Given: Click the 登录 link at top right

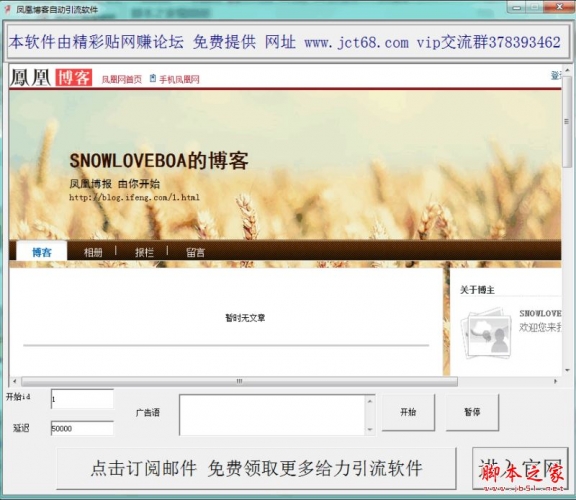Looking at the screenshot, I should point(556,76).
